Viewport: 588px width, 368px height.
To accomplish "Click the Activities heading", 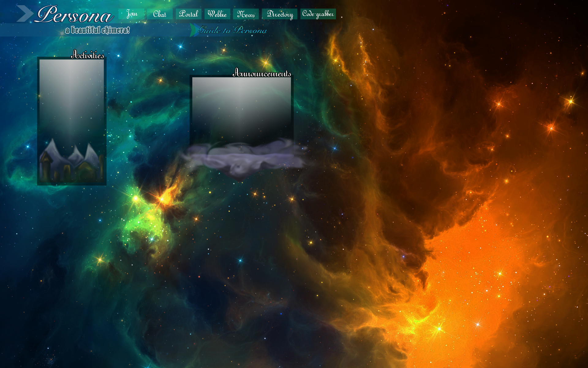I will [x=88, y=55].
